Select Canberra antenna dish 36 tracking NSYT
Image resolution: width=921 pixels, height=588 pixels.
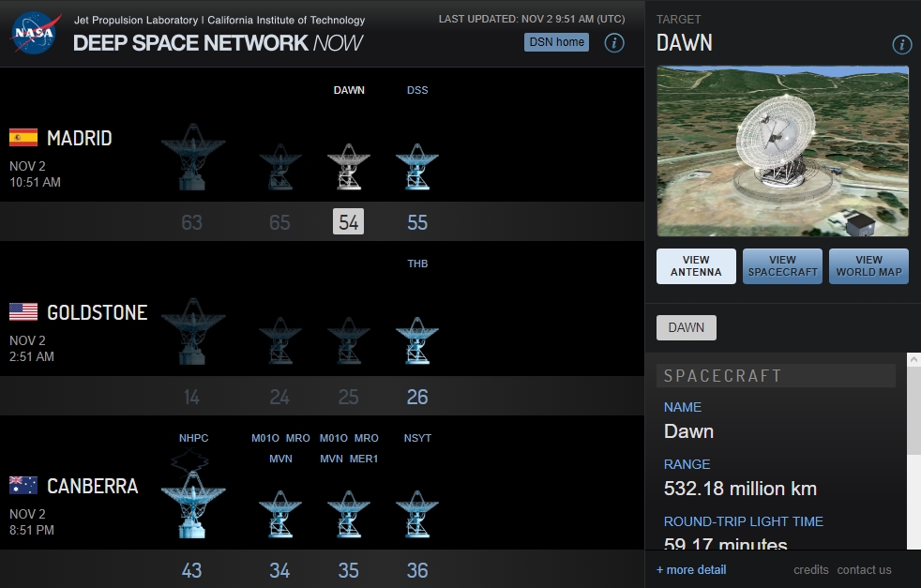click(x=417, y=515)
